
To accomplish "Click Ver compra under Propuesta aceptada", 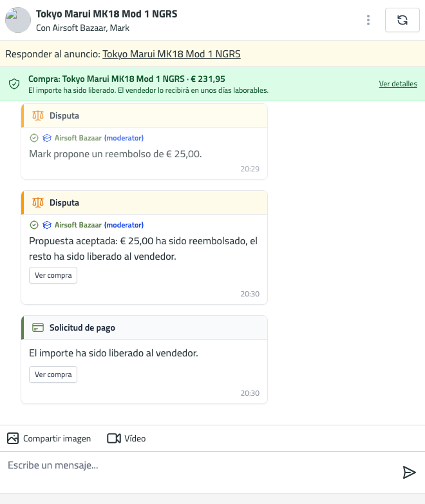I will 53,275.
